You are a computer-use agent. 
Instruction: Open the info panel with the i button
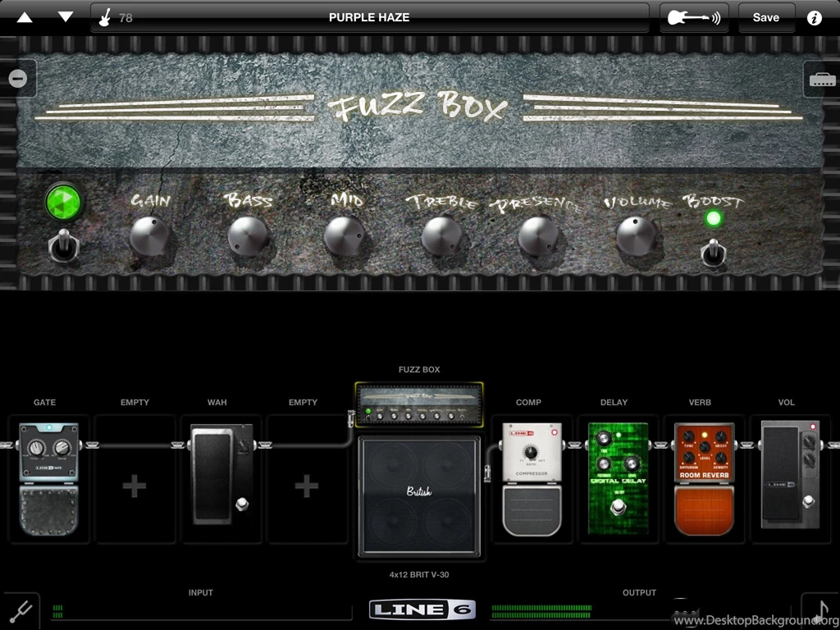click(815, 17)
